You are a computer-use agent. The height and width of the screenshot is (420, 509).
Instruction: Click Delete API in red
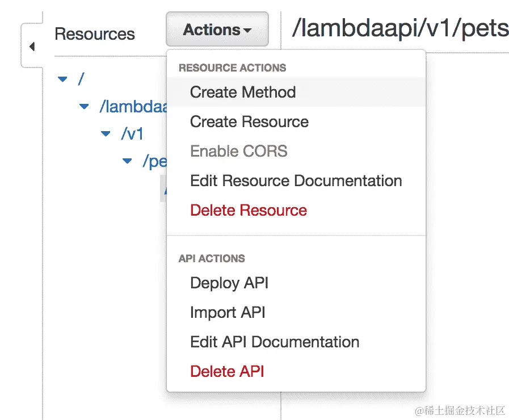[227, 371]
